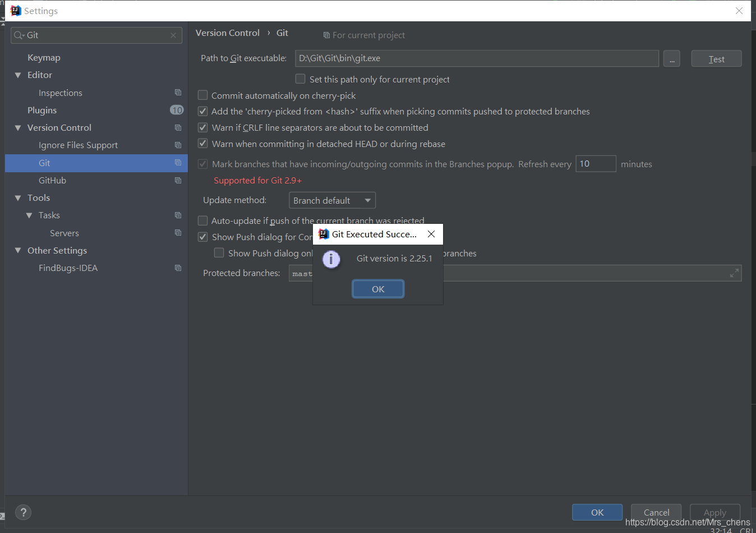
Task: Click Version Control in the breadcrumb
Action: click(x=227, y=33)
